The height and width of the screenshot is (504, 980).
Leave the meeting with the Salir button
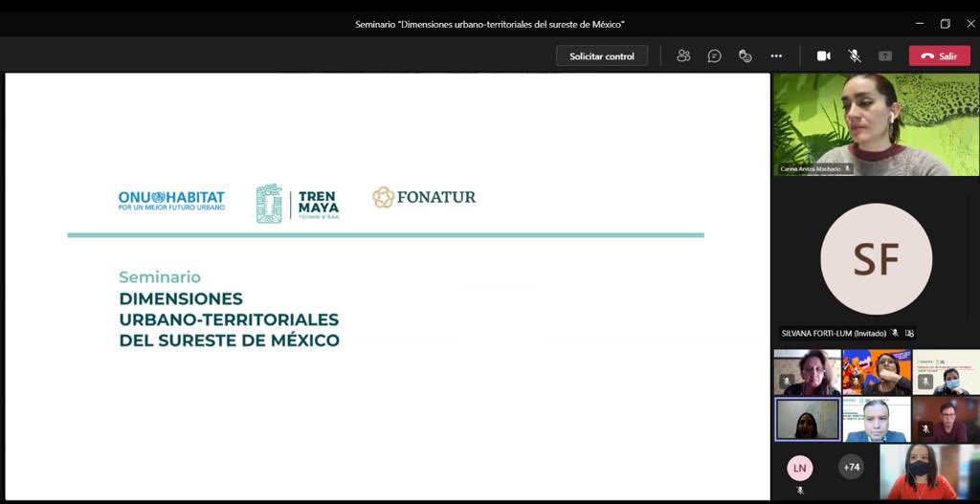pyautogui.click(x=940, y=56)
